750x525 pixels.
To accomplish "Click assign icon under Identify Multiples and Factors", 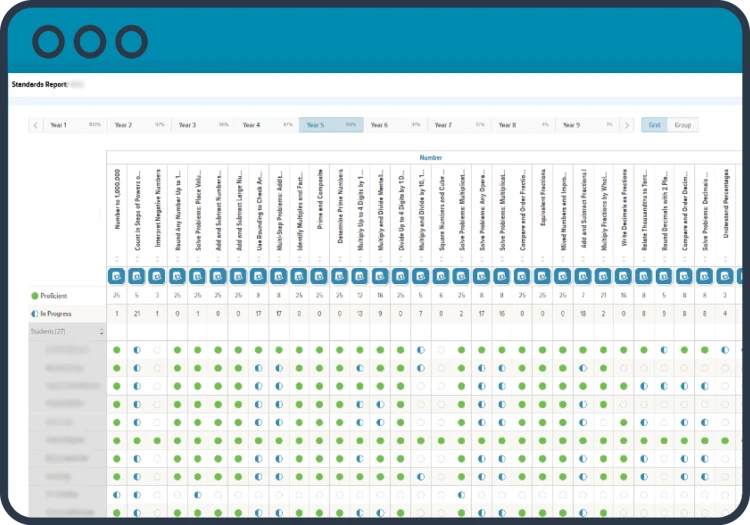I will coord(299,275).
